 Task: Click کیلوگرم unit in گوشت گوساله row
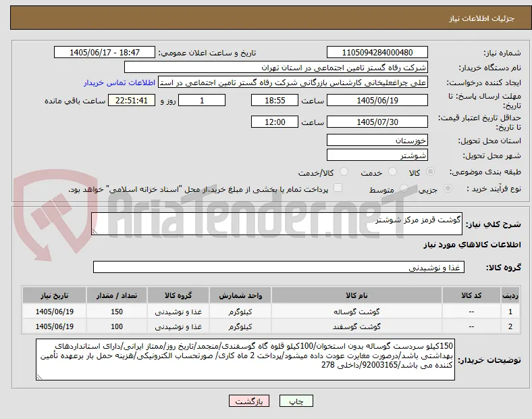point(240,312)
